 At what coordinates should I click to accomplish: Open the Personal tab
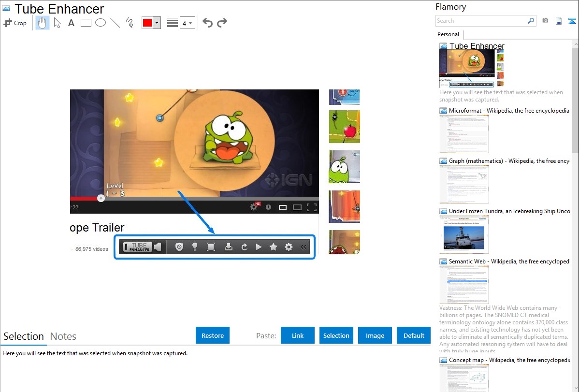pyautogui.click(x=448, y=34)
